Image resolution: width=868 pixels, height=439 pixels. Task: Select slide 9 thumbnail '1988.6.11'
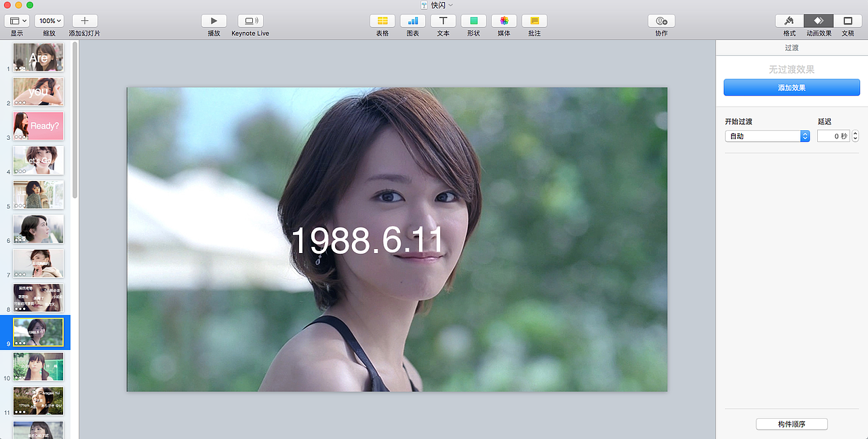39,332
